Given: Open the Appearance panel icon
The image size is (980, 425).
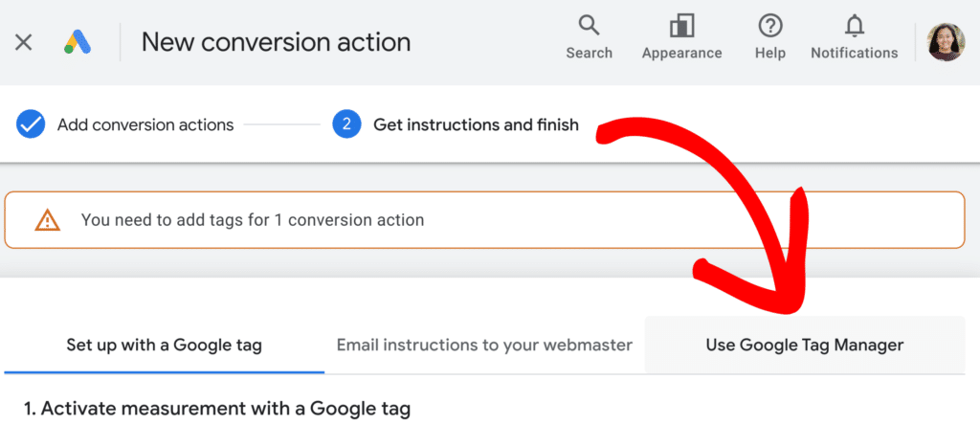Looking at the screenshot, I should tap(681, 26).
